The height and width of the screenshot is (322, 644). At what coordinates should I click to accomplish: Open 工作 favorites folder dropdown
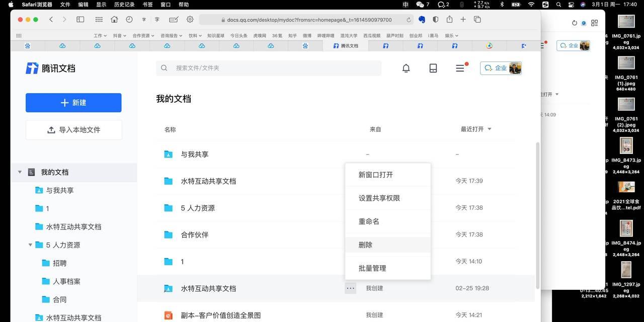click(x=100, y=36)
